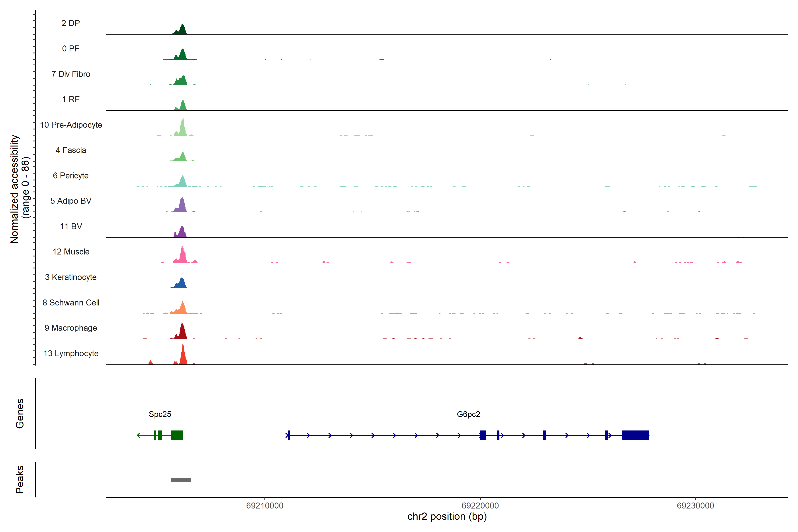Select the 7 Div Fibro track label

[70, 74]
